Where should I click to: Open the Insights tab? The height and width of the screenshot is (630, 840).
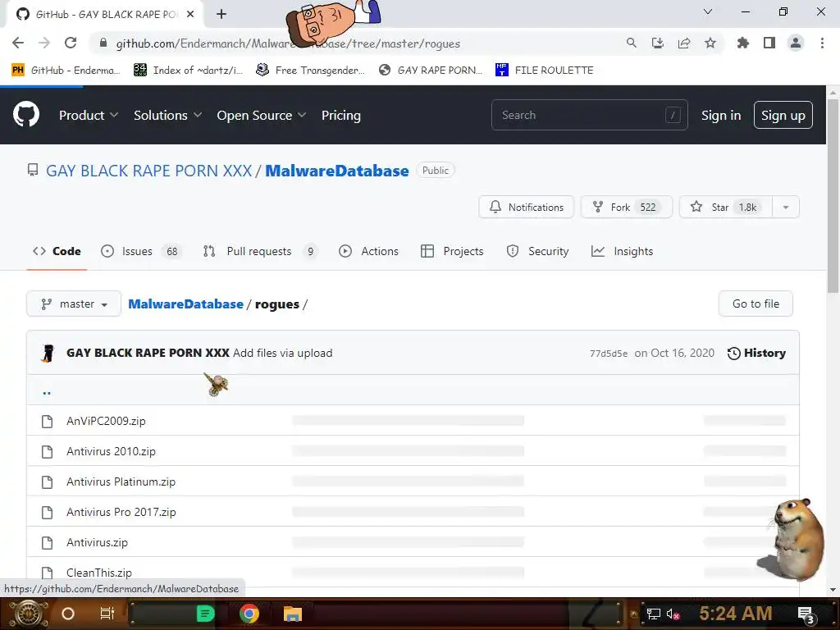622,251
